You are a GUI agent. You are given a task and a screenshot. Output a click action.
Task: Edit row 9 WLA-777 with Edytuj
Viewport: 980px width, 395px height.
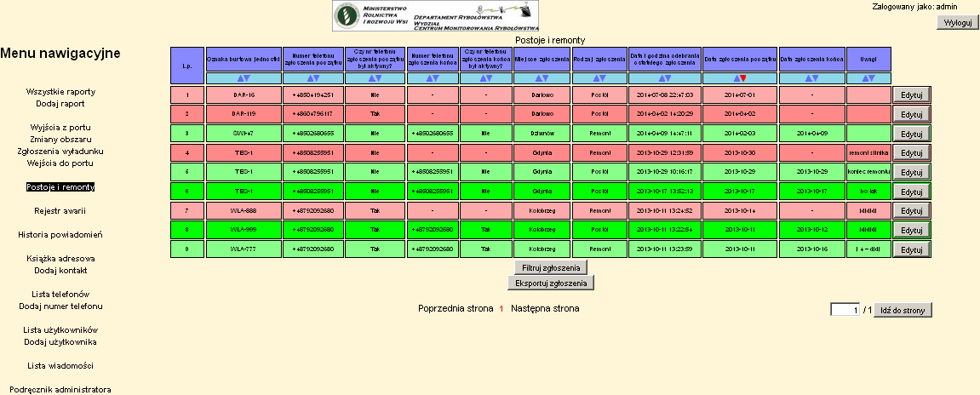[912, 249]
